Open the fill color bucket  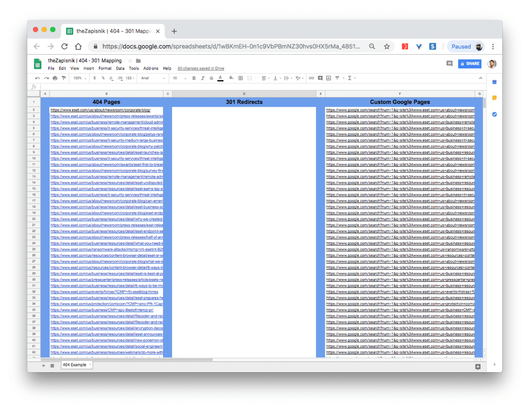[231, 78]
